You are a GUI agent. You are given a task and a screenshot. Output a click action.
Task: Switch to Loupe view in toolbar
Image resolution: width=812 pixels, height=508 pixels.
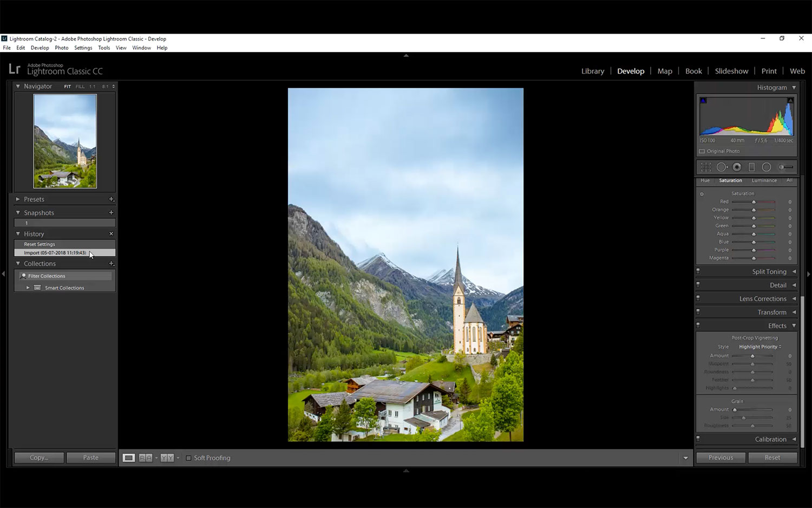[128, 458]
